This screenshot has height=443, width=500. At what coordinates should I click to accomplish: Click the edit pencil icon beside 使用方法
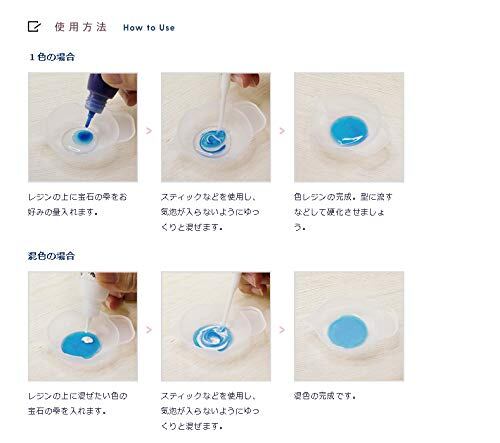[x=34, y=26]
